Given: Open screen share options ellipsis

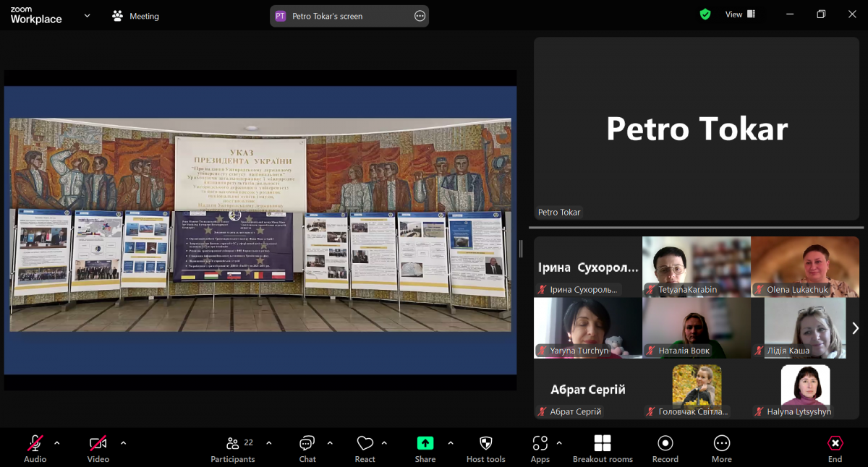Looking at the screenshot, I should click(x=420, y=16).
